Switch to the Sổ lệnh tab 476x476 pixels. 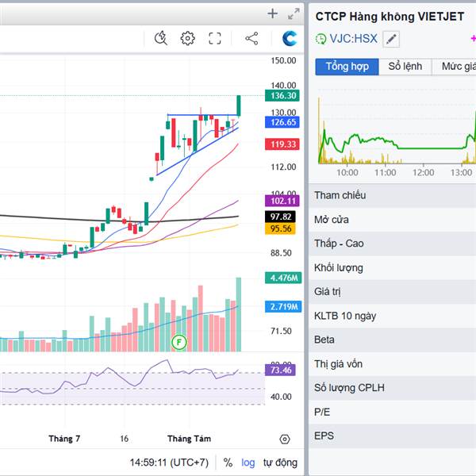pyautogui.click(x=405, y=67)
